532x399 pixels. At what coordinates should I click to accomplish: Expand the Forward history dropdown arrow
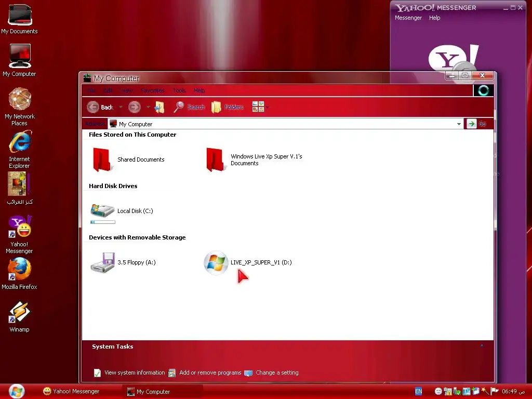(x=148, y=107)
